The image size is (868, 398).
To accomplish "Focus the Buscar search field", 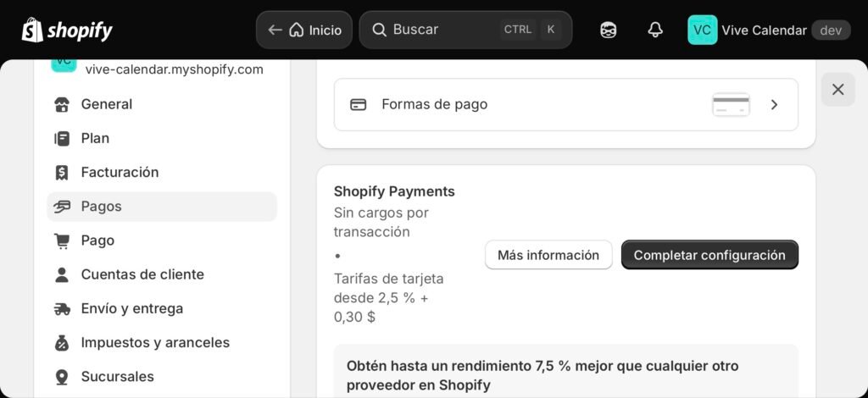I will (465, 30).
